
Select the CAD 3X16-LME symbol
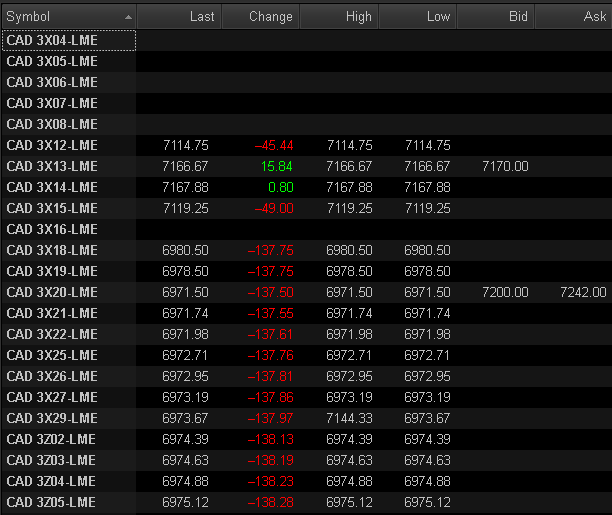point(52,229)
